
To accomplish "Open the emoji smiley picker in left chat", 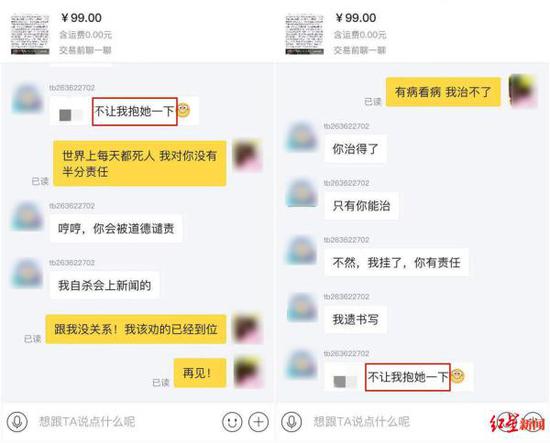I will (232, 421).
